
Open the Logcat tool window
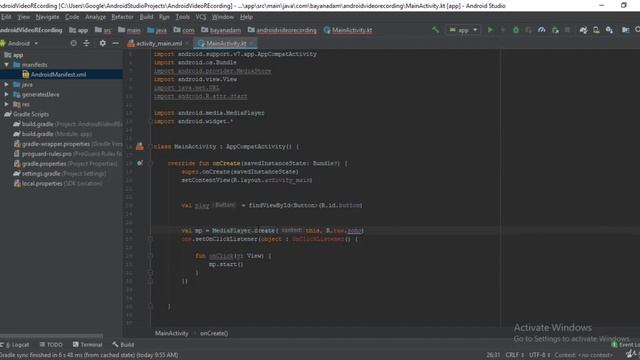(16, 344)
